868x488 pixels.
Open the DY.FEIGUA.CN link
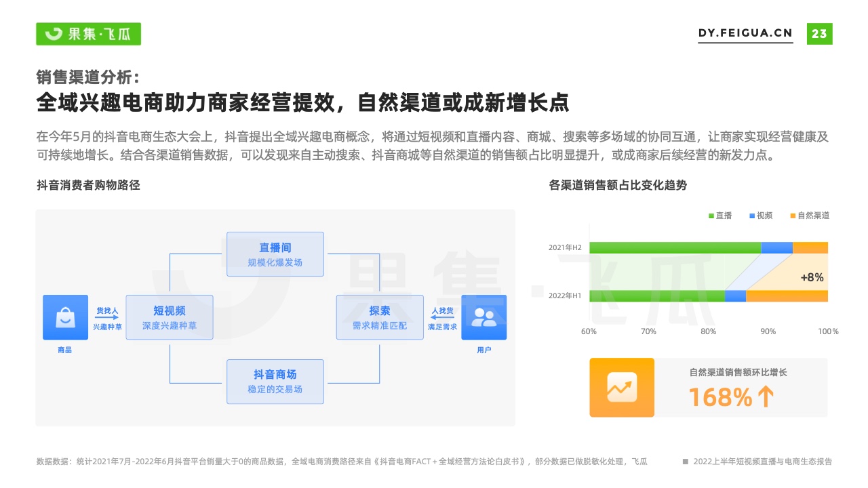click(x=745, y=33)
